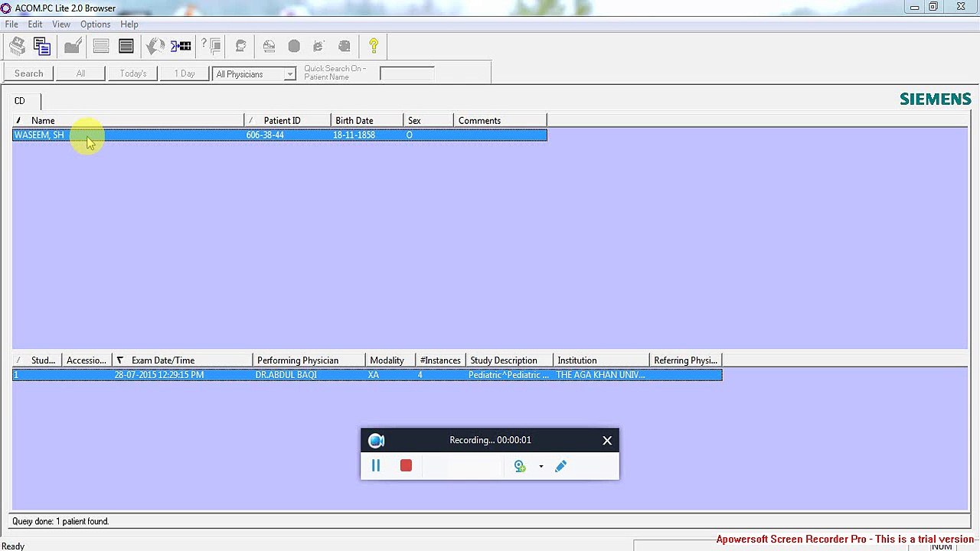The width and height of the screenshot is (980, 551).
Task: Click the #Instances column header
Action: pos(441,360)
